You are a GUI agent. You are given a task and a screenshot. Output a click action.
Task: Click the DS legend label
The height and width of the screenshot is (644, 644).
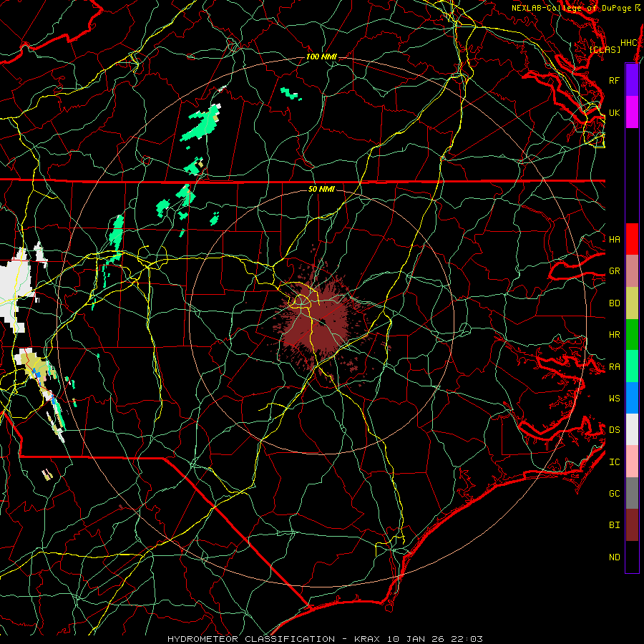click(615, 430)
